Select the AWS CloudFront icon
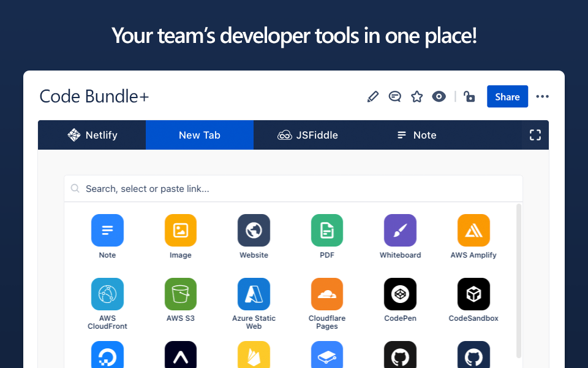The width and height of the screenshot is (588, 368). pyautogui.click(x=107, y=294)
